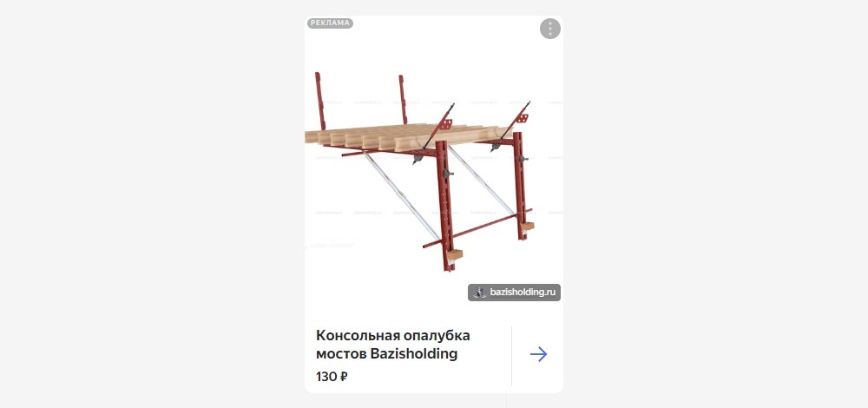The width and height of the screenshot is (868, 408).
Task: Open the Консольная опалубка title link
Action: (x=392, y=345)
